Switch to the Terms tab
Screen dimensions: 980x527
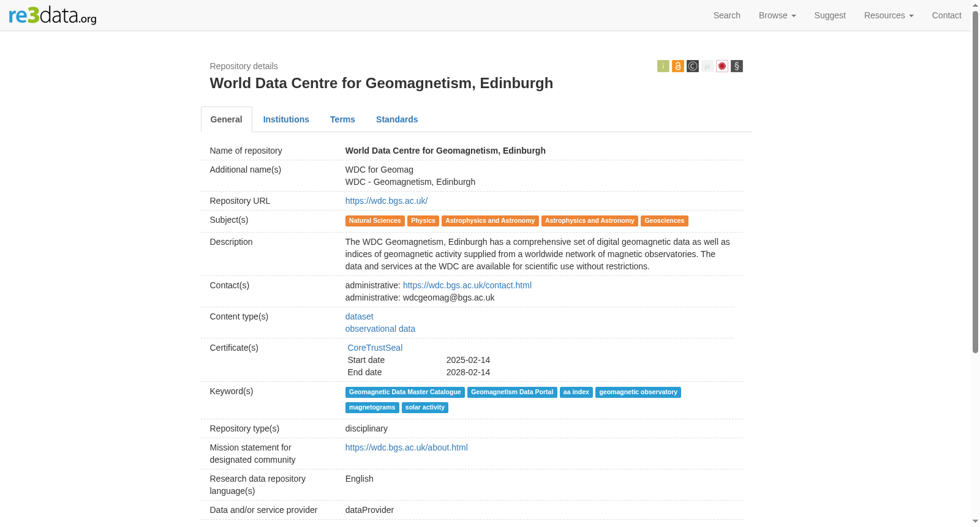pyautogui.click(x=342, y=119)
